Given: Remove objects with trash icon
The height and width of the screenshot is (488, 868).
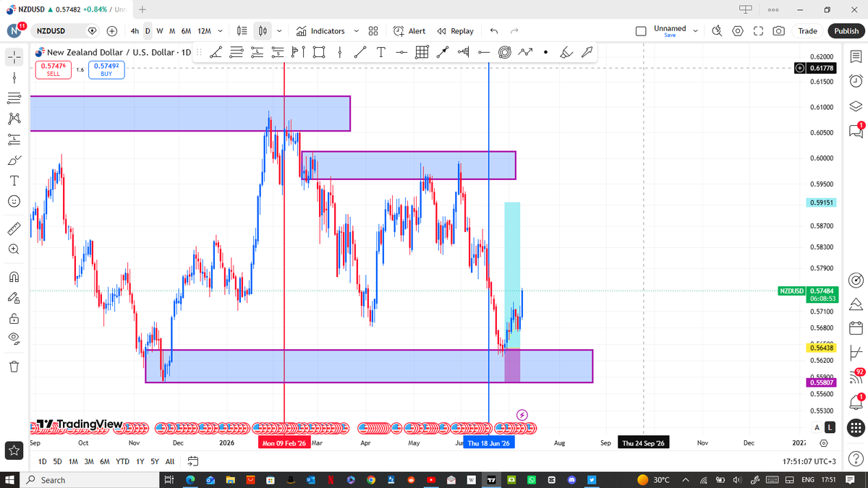Looking at the screenshot, I should 14,366.
